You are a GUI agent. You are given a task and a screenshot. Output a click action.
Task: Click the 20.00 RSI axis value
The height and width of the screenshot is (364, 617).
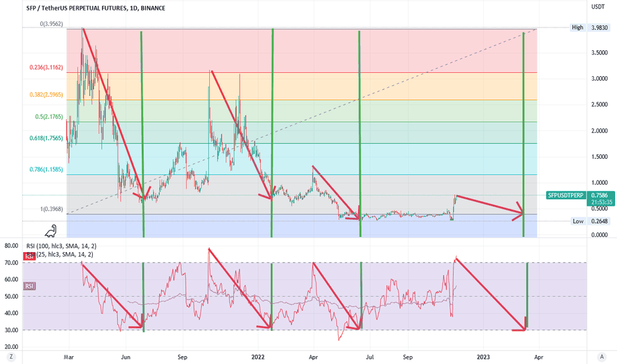coord(11,347)
